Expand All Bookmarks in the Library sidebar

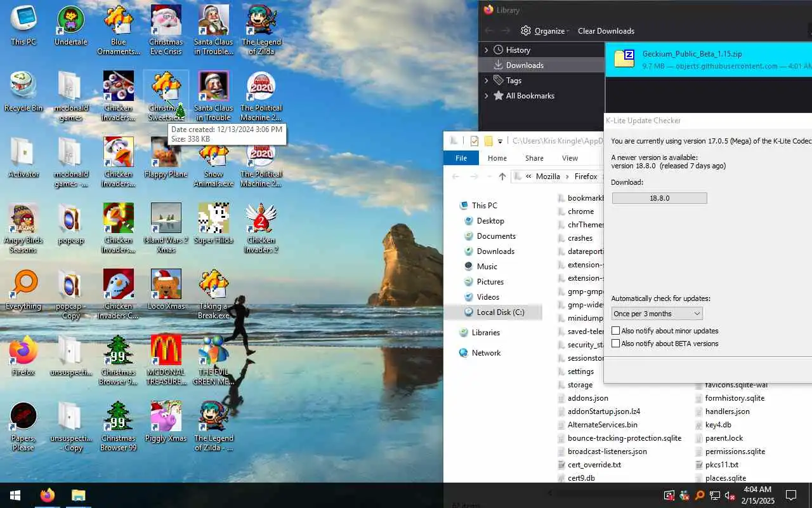pyautogui.click(x=487, y=95)
